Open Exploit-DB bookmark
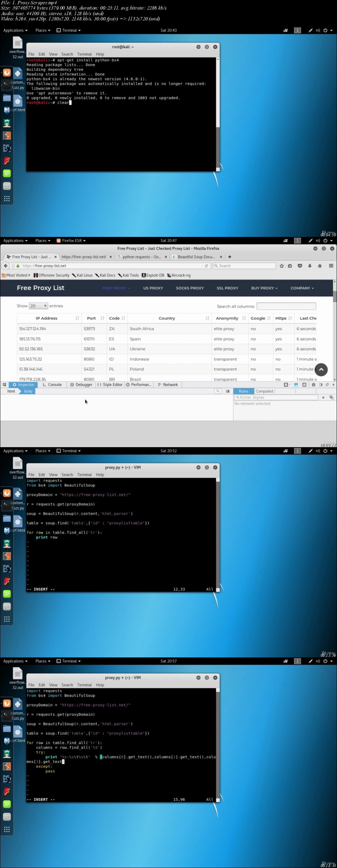Image resolution: width=337 pixels, height=868 pixels. (153, 275)
